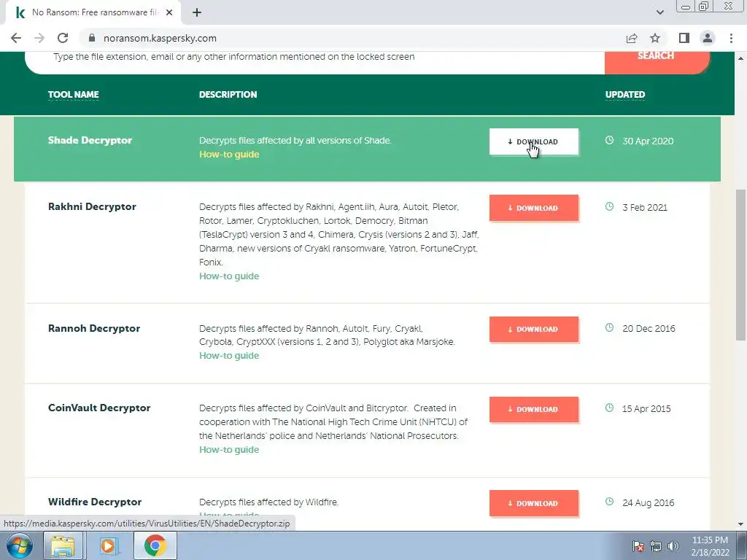Open CoinVault Decryptor How-to guide
Viewport: 747px width, 560px height.
click(x=229, y=449)
